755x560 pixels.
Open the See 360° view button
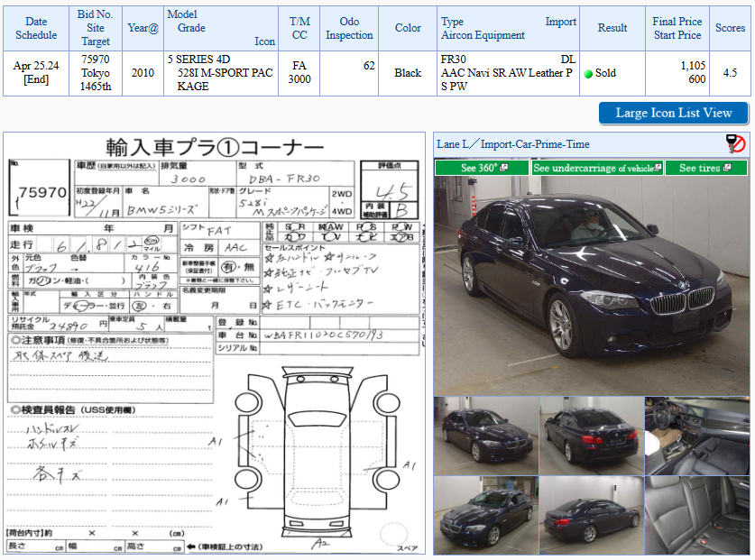tap(482, 168)
